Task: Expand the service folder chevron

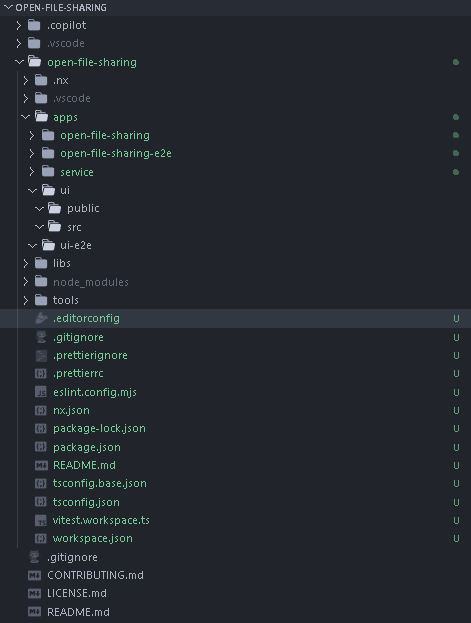Action: (32, 172)
